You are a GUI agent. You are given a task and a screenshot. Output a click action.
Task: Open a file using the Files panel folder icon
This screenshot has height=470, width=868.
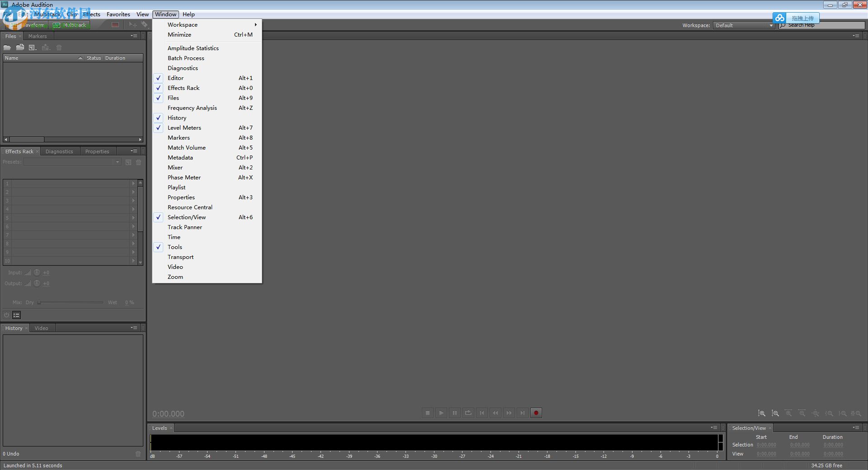coord(7,47)
